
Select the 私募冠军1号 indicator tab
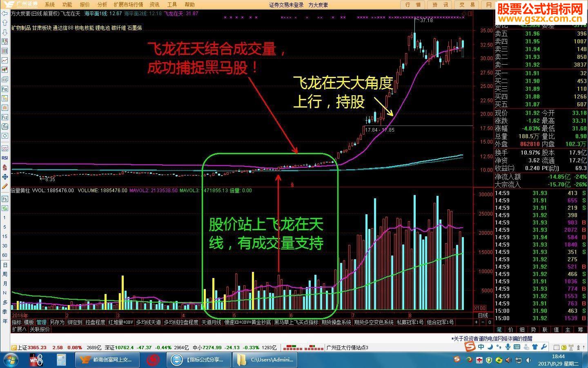click(410, 322)
